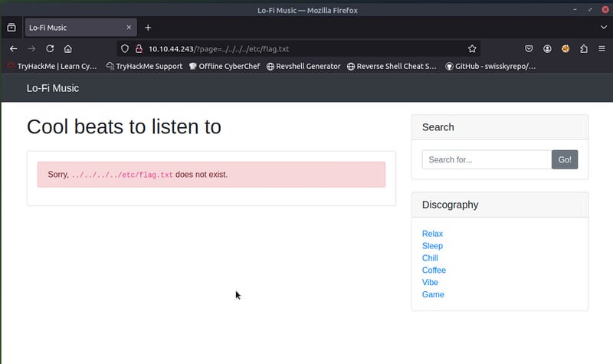The image size is (613, 364).
Task: Click the Search for... input field
Action: 487,159
